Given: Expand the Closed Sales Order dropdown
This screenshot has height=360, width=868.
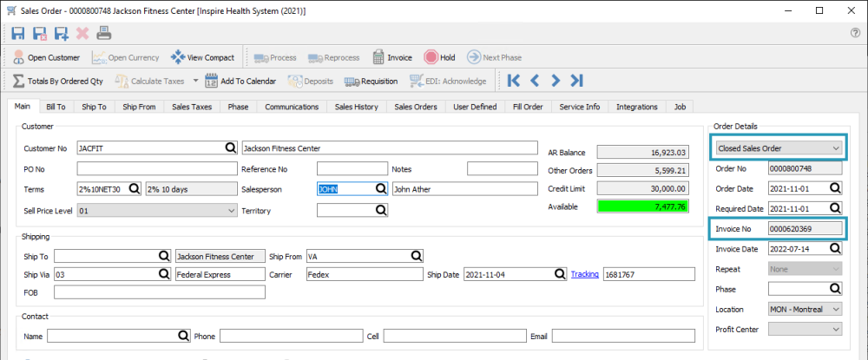Looking at the screenshot, I should point(836,149).
